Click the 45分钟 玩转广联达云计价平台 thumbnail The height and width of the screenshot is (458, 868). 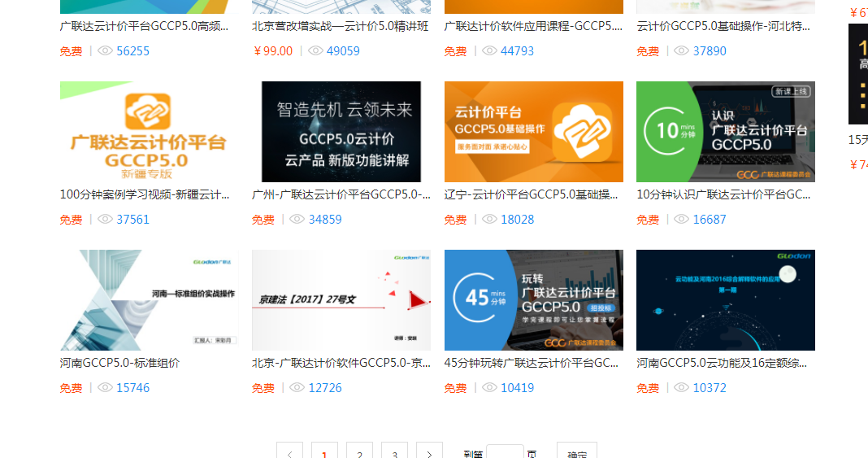coord(534,299)
